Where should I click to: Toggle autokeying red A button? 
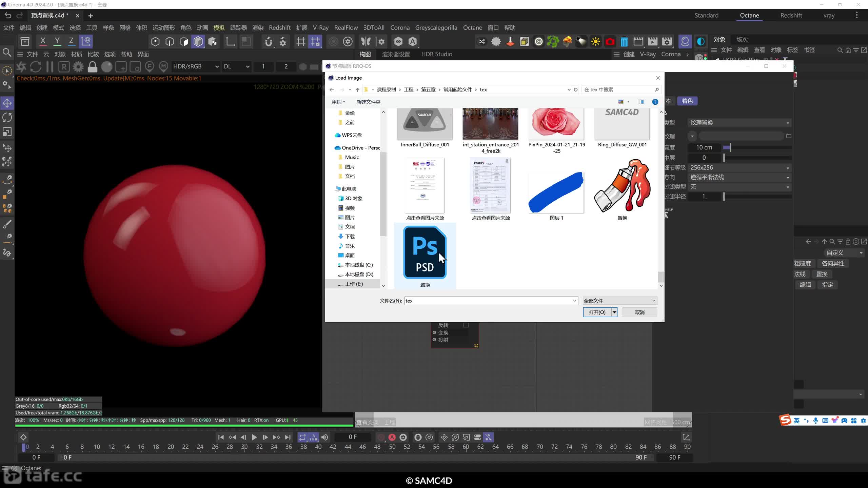tap(392, 437)
